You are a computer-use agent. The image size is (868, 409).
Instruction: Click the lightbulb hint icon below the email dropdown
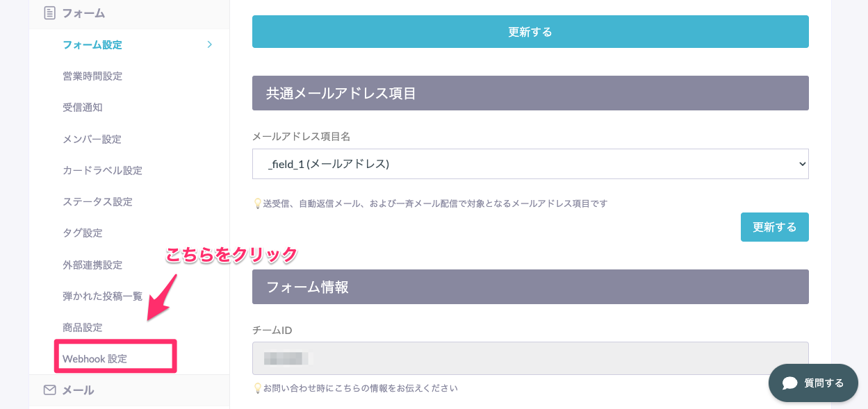[x=257, y=204]
